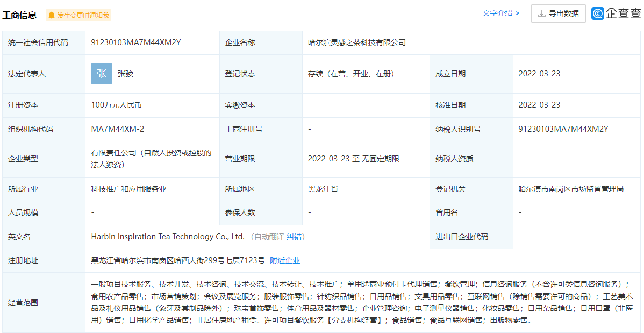Click the 进出口企业代码 label cell
Screen dimensions: 644x333
[x=471, y=237]
